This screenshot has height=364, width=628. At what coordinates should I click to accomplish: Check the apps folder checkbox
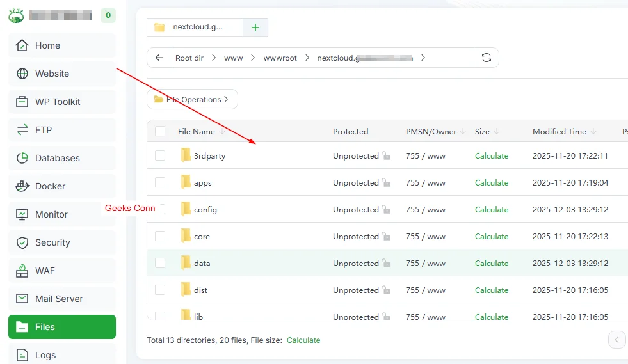160,182
